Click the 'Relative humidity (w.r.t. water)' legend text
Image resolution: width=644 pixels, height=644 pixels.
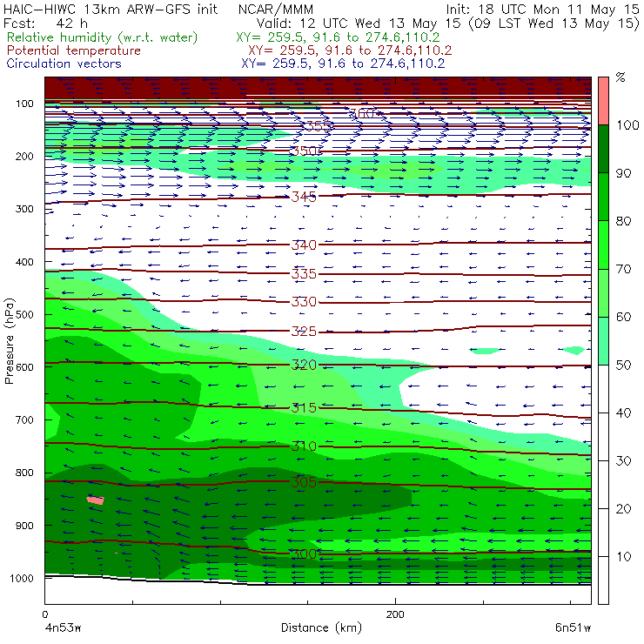(x=103, y=37)
